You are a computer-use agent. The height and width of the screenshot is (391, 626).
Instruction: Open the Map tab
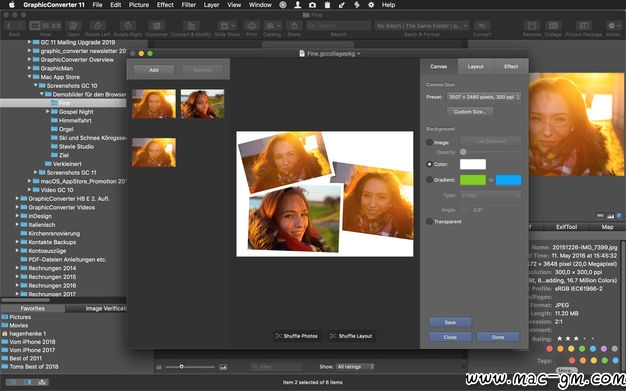[607, 227]
